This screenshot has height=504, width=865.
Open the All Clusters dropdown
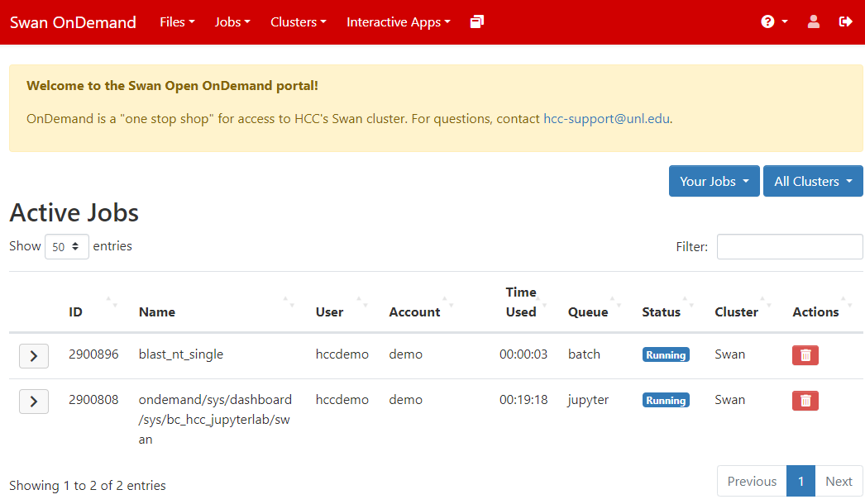[812, 182]
